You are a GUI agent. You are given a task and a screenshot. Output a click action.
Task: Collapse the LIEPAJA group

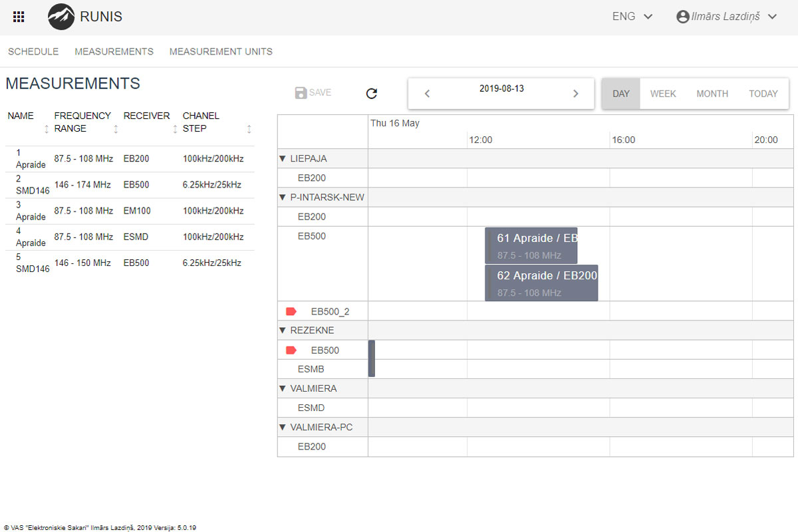(283, 159)
